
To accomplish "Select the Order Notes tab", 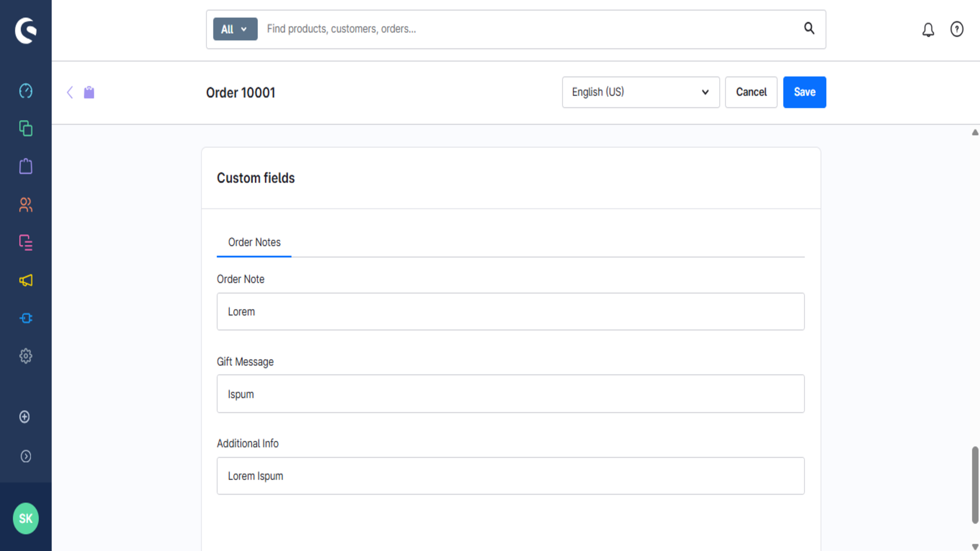I will click(x=254, y=242).
